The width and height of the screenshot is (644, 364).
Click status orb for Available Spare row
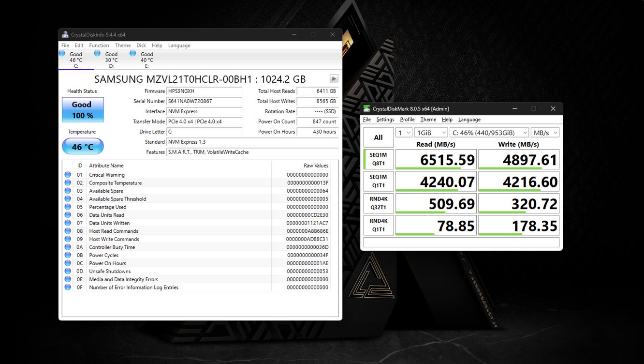pyautogui.click(x=68, y=191)
